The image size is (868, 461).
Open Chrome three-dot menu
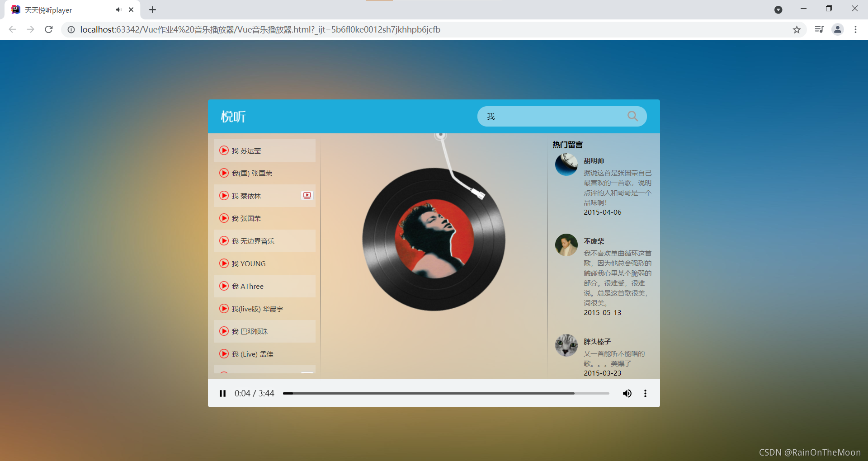coord(855,29)
